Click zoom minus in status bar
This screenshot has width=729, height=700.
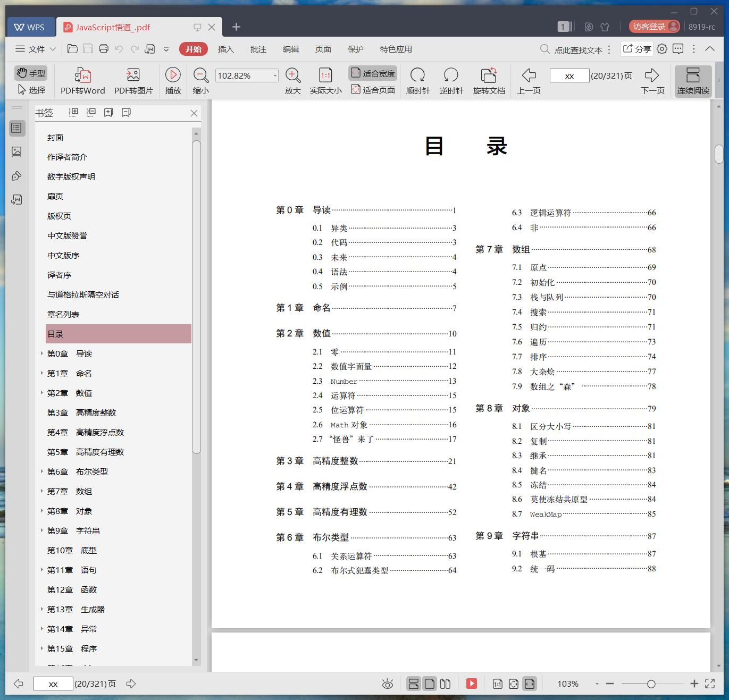coord(610,684)
